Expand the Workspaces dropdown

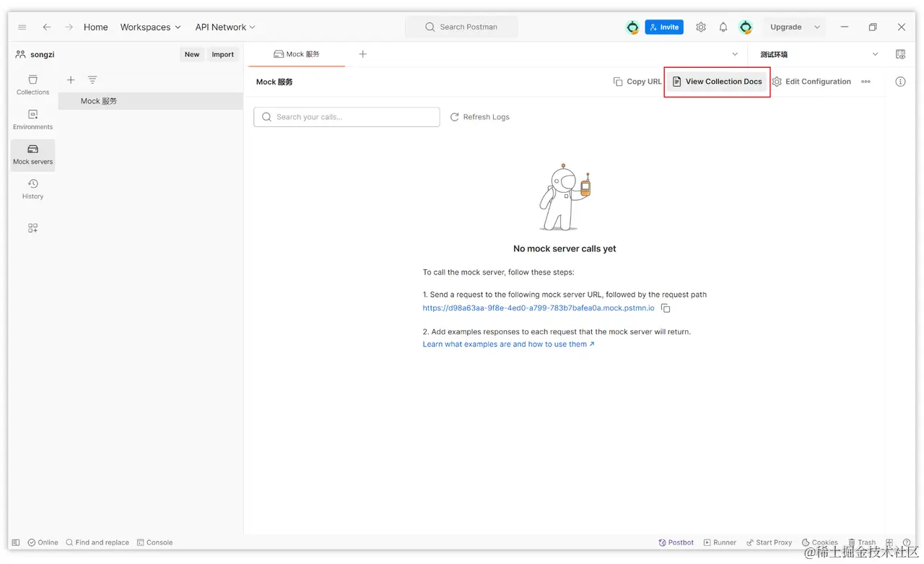(150, 27)
